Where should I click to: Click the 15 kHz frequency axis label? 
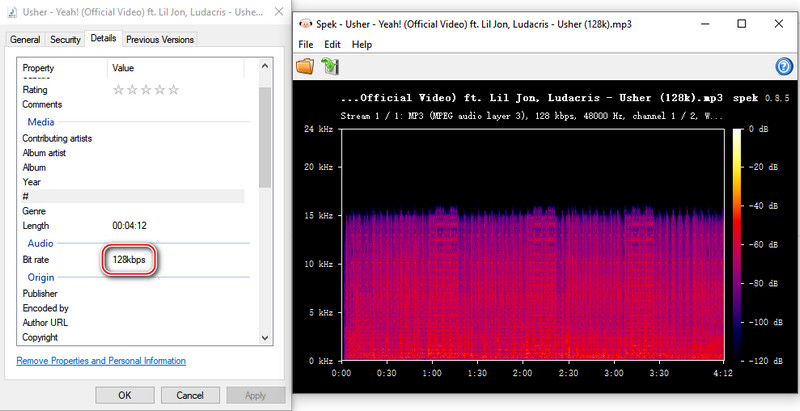click(318, 215)
